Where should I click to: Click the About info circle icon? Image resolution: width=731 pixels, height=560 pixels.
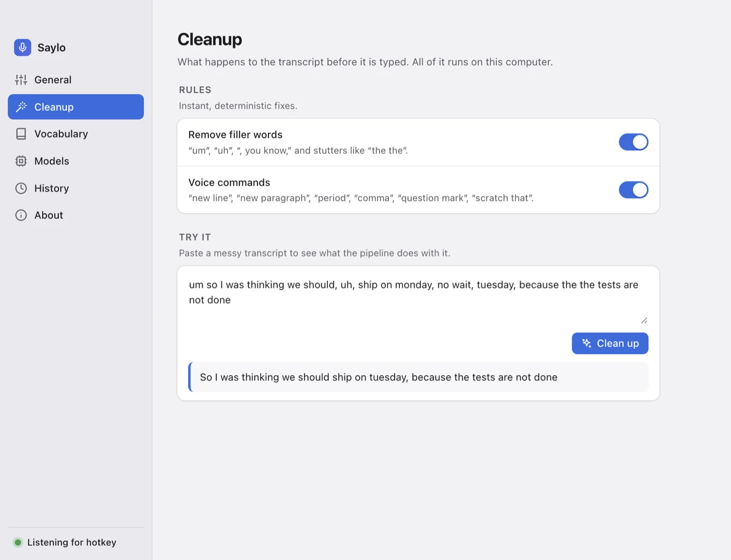21,215
